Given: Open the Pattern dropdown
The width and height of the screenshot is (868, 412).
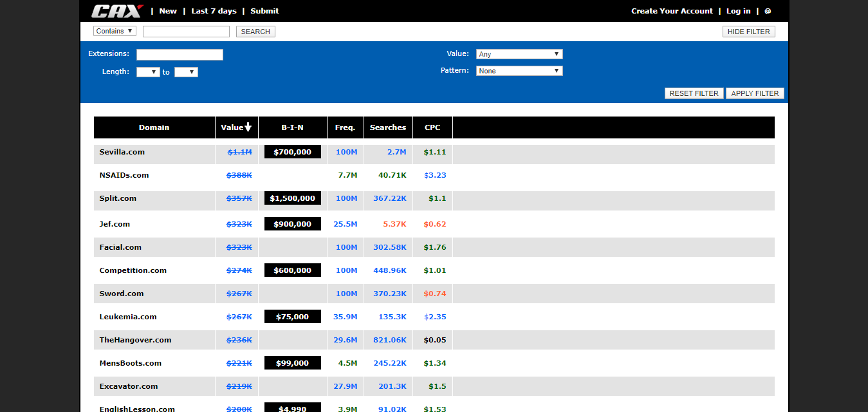Looking at the screenshot, I should (519, 71).
